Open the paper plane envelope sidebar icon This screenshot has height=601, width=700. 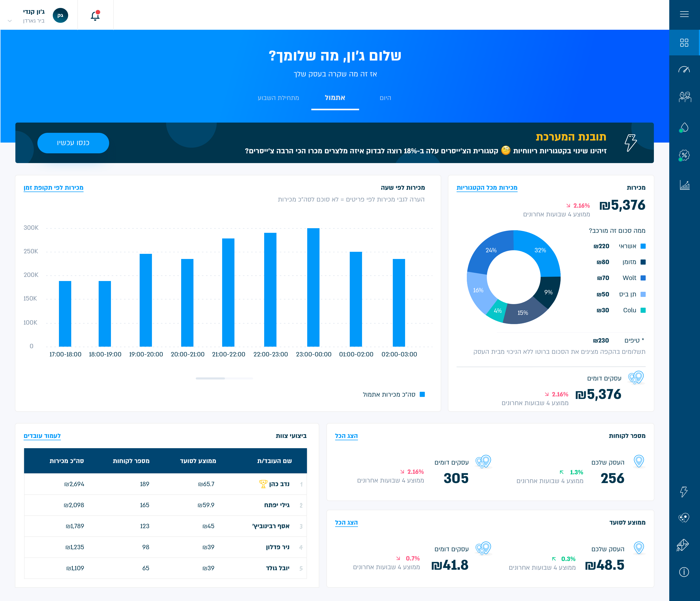(683, 545)
